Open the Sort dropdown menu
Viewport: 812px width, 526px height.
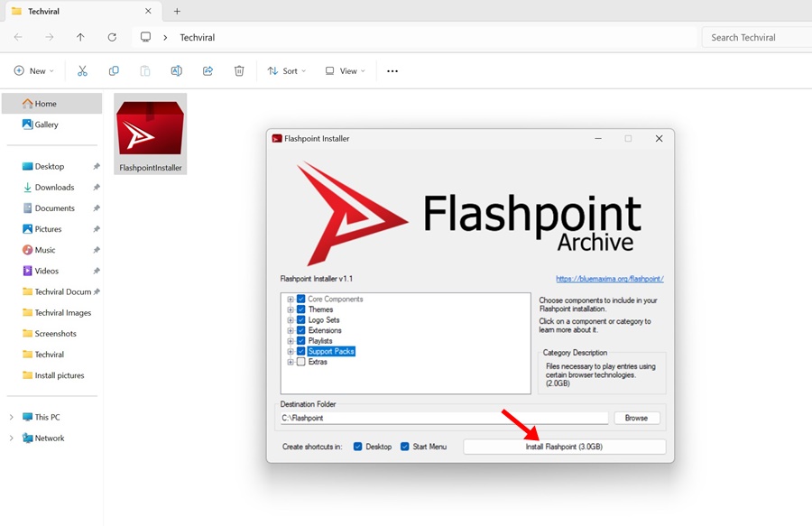tap(286, 71)
